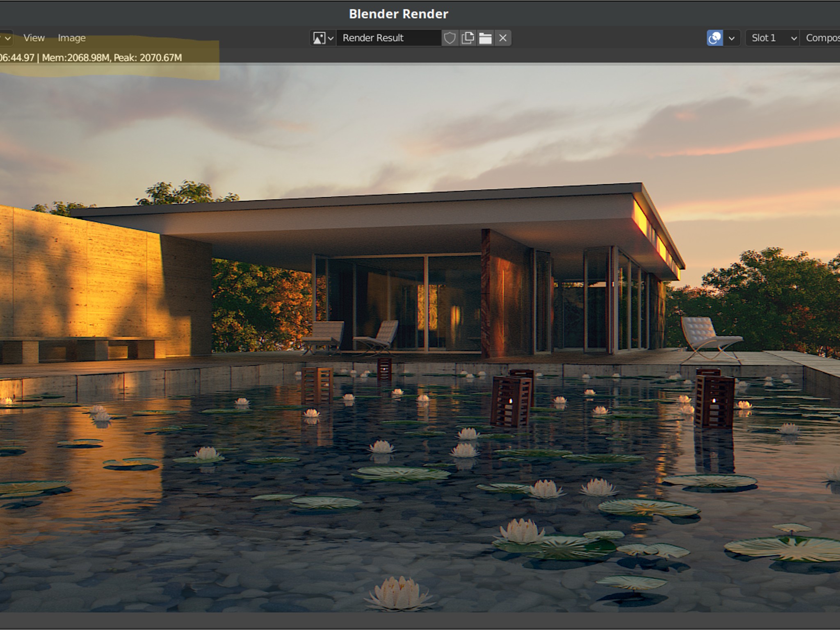Viewport: 840px width, 630px height.
Task: Click the large water lily at bottom center
Action: [399, 593]
